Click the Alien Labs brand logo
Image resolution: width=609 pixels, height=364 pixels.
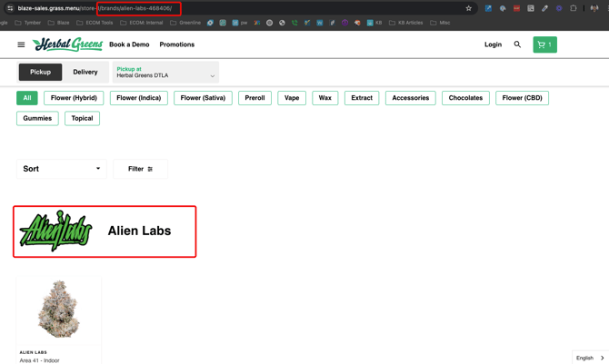click(56, 231)
